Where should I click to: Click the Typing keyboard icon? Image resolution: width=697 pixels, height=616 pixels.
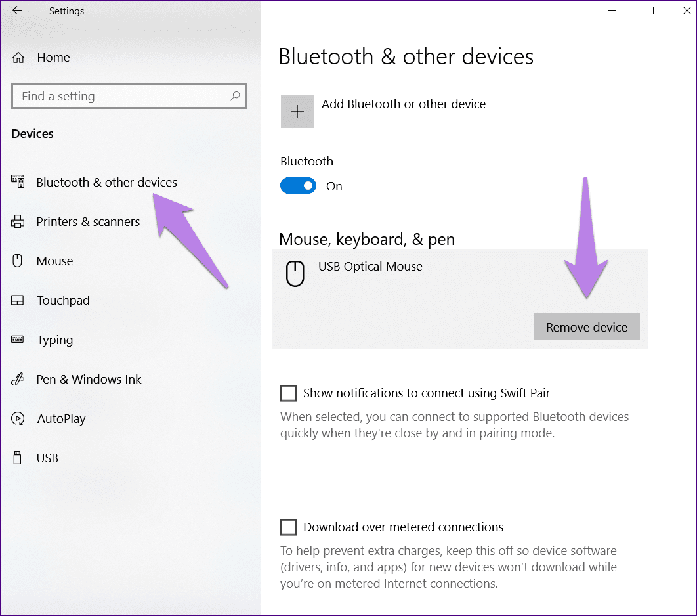coord(17,340)
